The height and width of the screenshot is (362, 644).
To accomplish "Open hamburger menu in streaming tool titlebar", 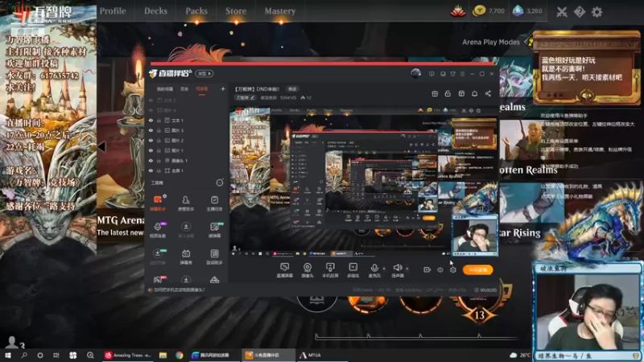I will click(x=462, y=74).
